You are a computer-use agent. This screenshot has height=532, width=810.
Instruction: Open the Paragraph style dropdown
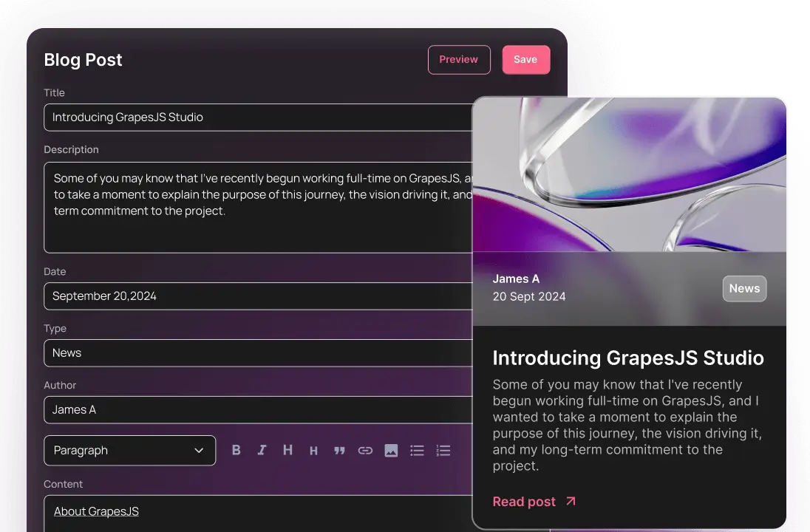[129, 451]
